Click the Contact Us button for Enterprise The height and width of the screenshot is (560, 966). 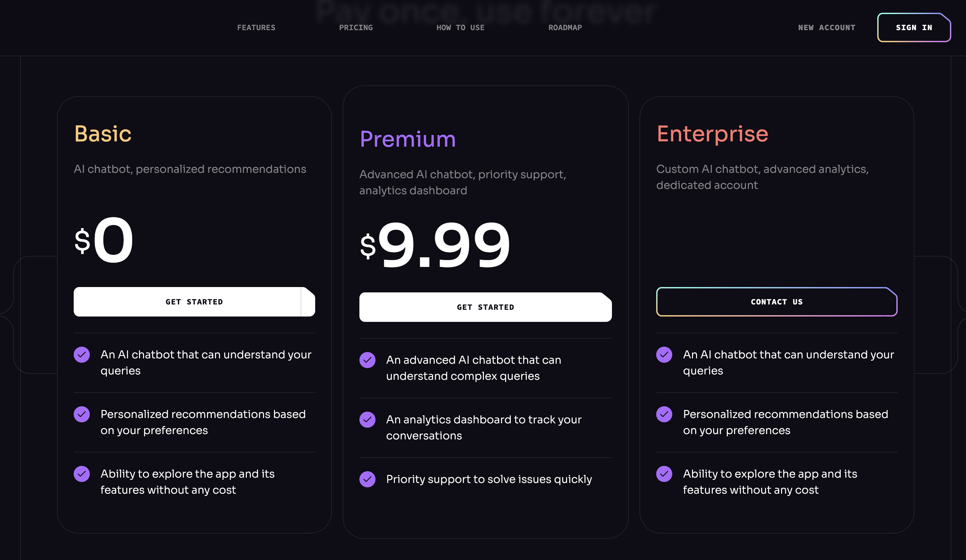click(777, 302)
